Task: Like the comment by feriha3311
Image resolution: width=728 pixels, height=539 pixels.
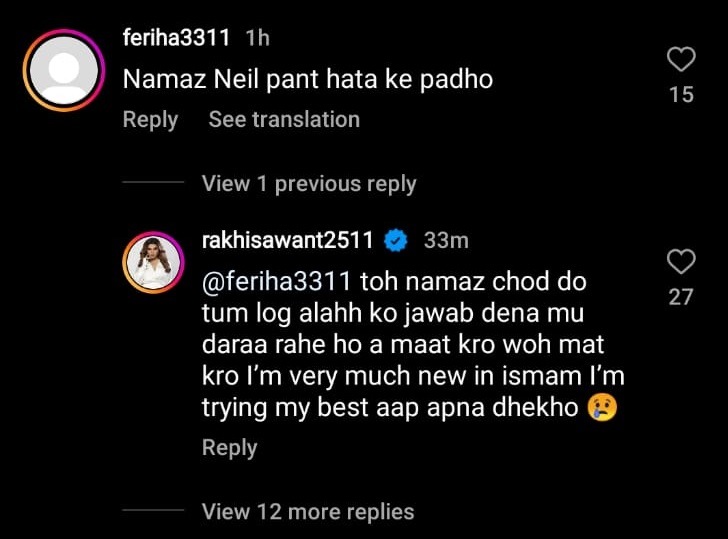Action: (x=681, y=60)
